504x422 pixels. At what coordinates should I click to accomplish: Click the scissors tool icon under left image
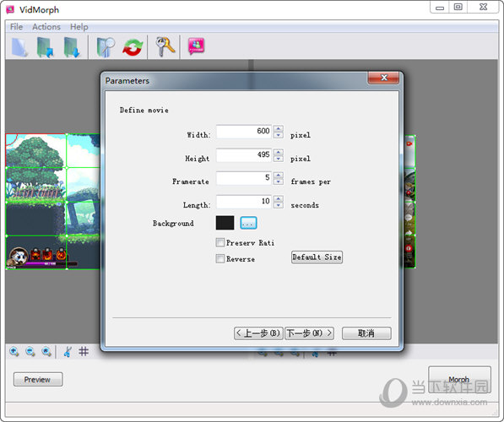click(x=68, y=351)
